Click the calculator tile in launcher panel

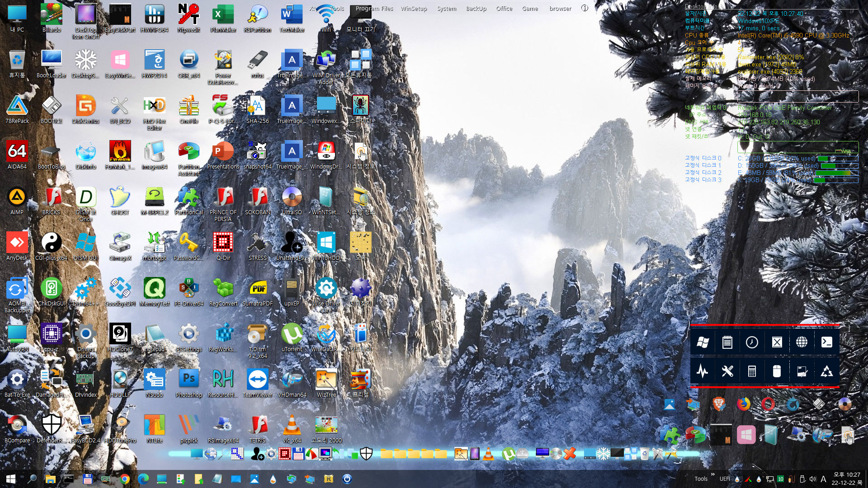tap(752, 371)
